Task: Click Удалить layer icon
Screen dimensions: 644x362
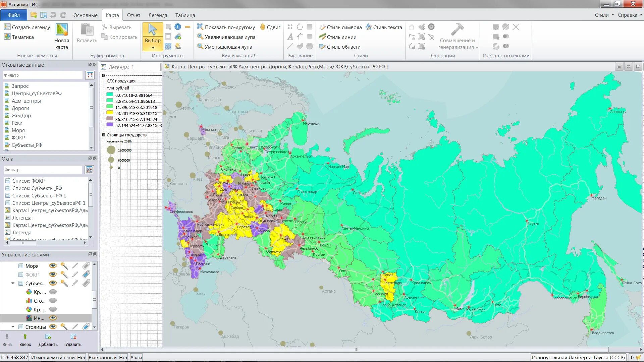Action: (x=73, y=337)
